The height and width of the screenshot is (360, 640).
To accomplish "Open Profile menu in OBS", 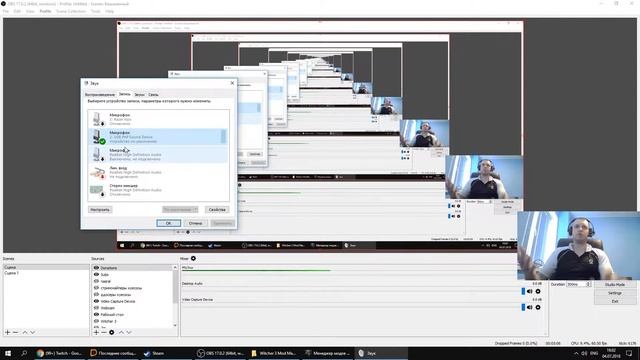I will [45, 11].
